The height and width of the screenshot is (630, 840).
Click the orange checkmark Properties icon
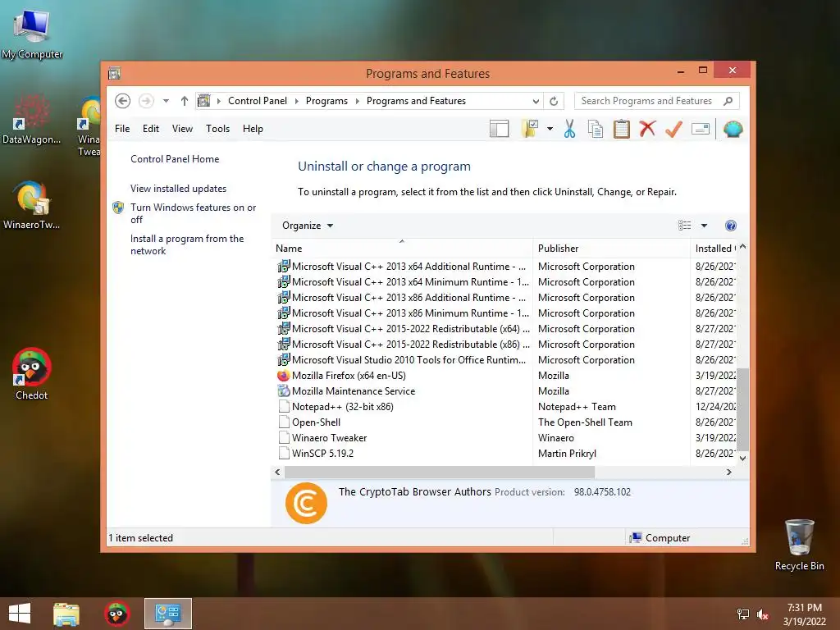pyautogui.click(x=673, y=129)
